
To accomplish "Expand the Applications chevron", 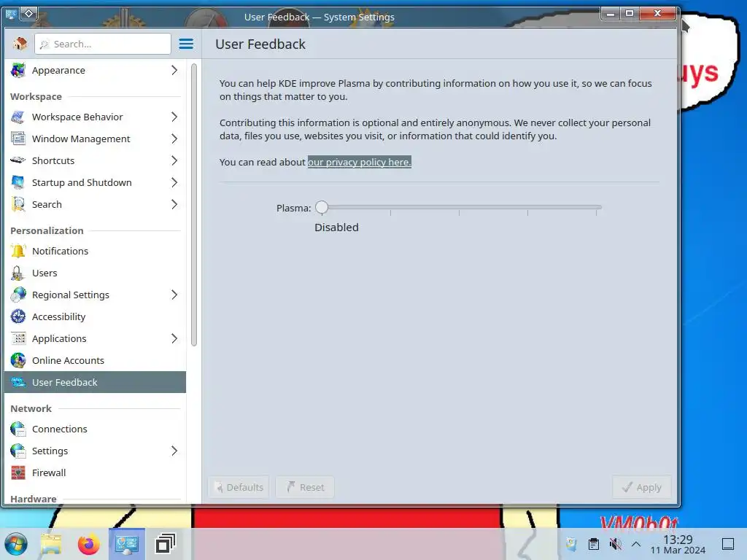I will click(x=174, y=338).
